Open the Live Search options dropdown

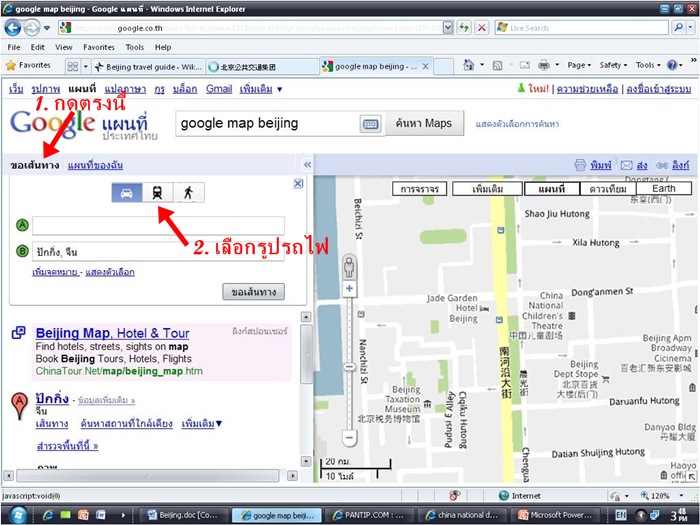(691, 28)
